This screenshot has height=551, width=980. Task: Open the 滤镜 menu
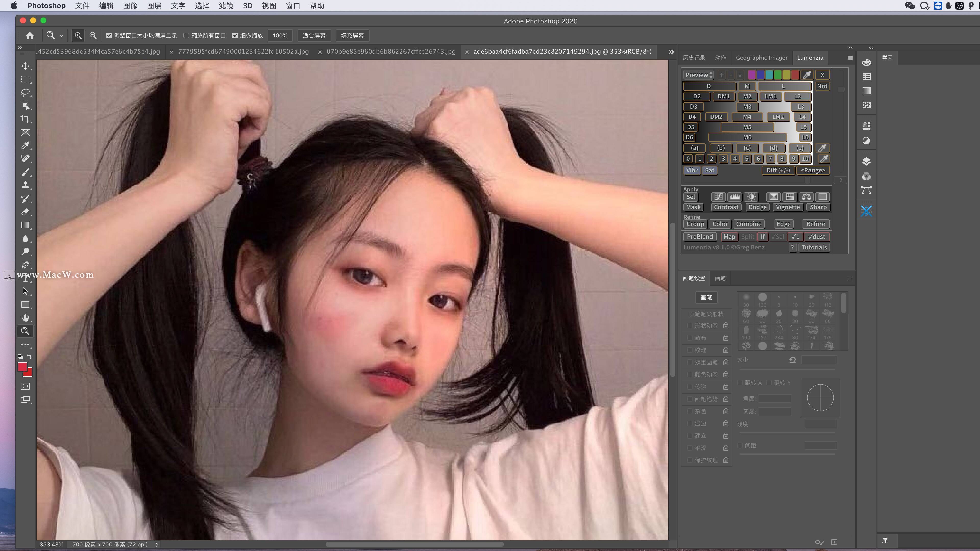pyautogui.click(x=226, y=6)
